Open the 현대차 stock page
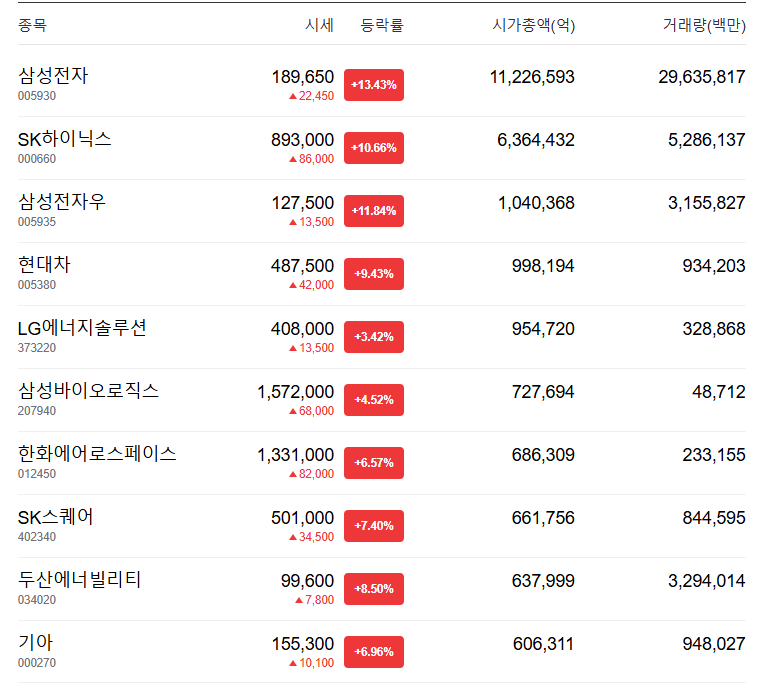Viewport: 758px width, 689px height. pyautogui.click(x=44, y=265)
